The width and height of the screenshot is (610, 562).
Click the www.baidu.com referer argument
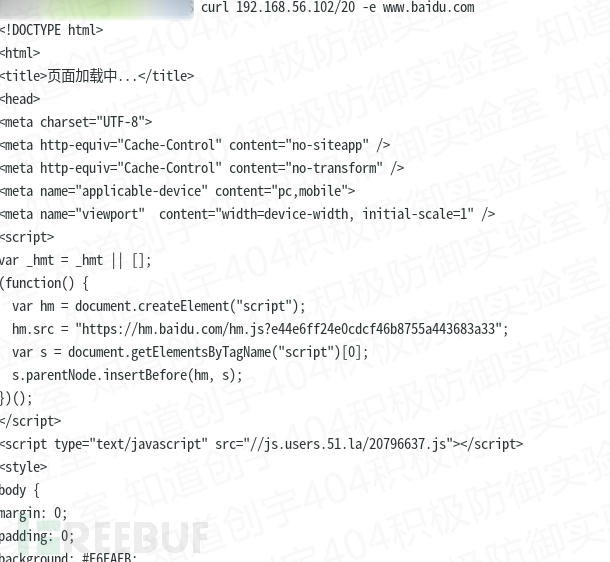point(429,7)
